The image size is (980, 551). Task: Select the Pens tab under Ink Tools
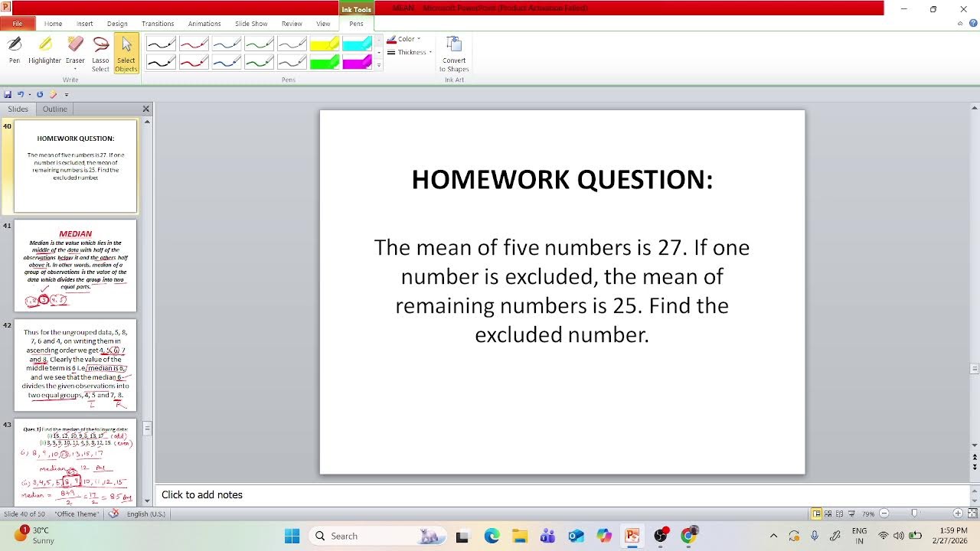point(356,24)
